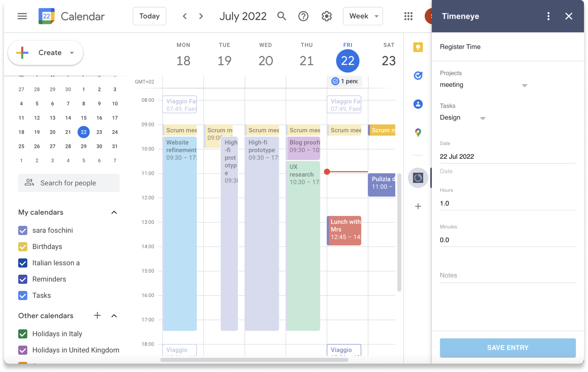
Task: Select July 22 in mini calendar
Action: pos(84,132)
